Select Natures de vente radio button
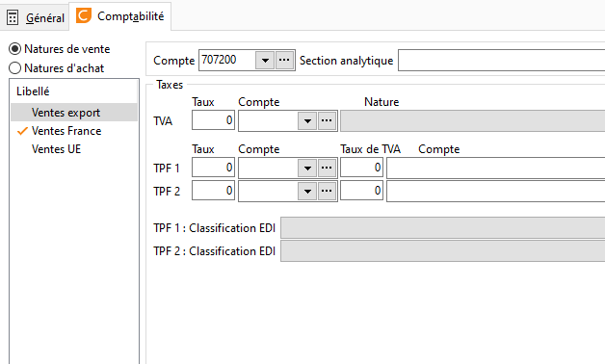The image size is (605, 364). (14, 49)
